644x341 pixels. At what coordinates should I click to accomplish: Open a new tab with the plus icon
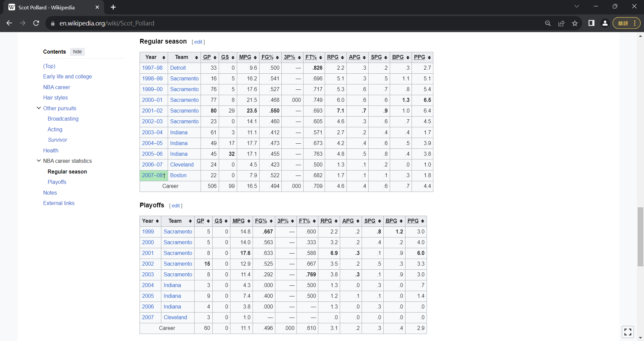(113, 7)
